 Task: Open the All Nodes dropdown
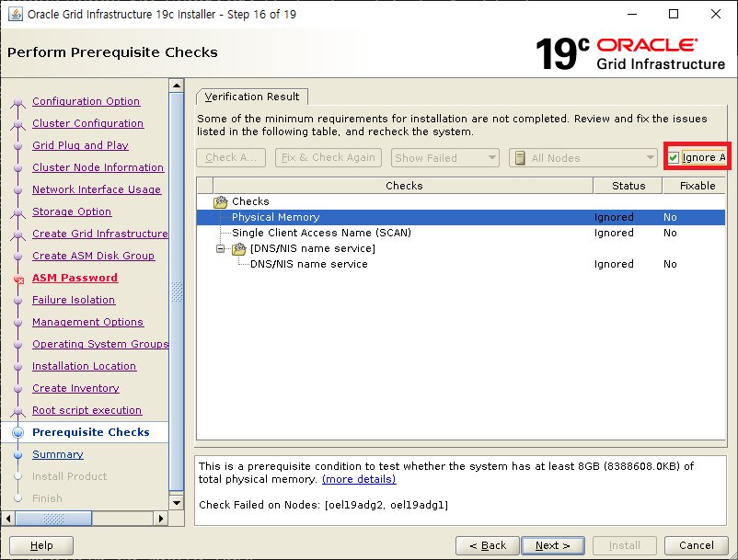(x=582, y=157)
